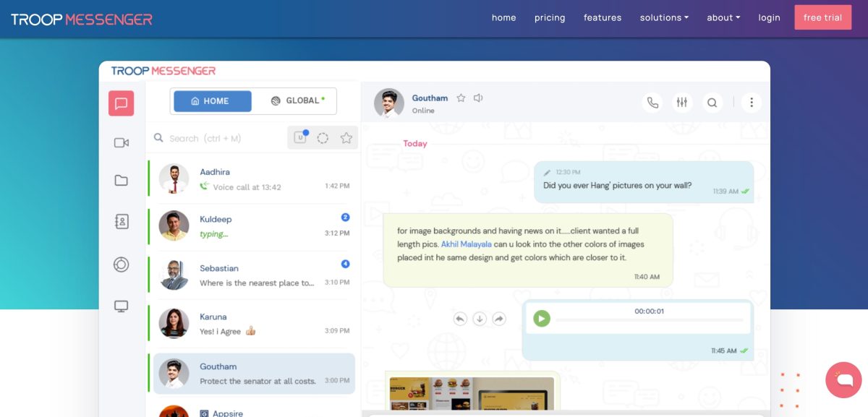Open the chat messages sidebar icon

pos(121,103)
